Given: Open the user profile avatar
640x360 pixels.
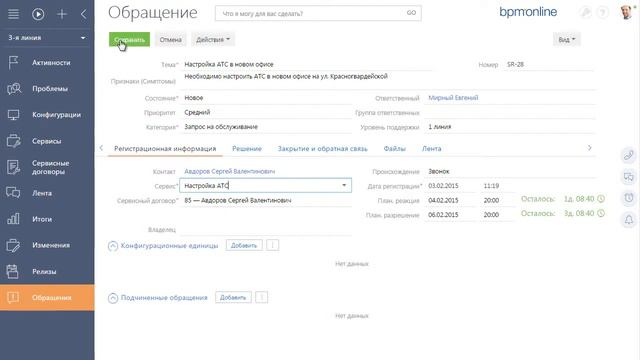Looking at the screenshot, I should click(x=626, y=13).
